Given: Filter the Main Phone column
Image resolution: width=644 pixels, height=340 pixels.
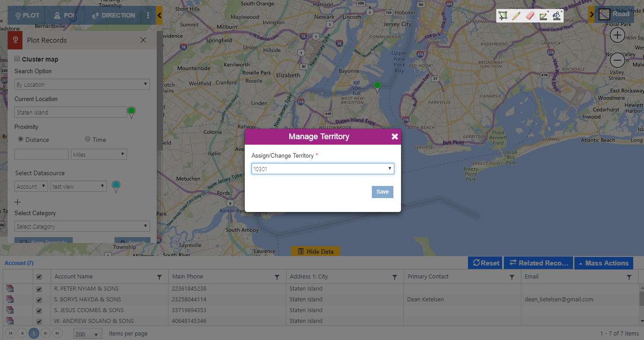Looking at the screenshot, I should pos(277,277).
